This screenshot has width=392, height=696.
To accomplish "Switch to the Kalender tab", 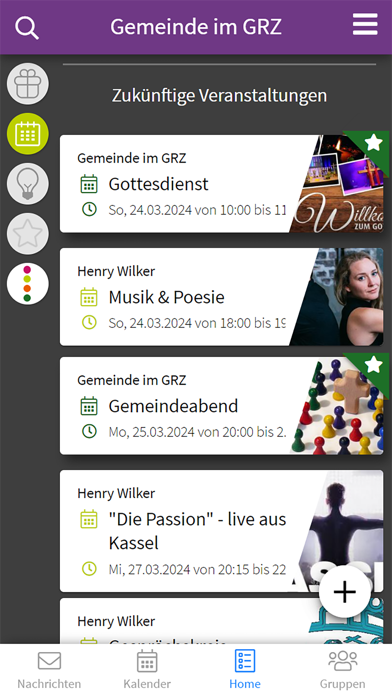I will pyautogui.click(x=147, y=670).
